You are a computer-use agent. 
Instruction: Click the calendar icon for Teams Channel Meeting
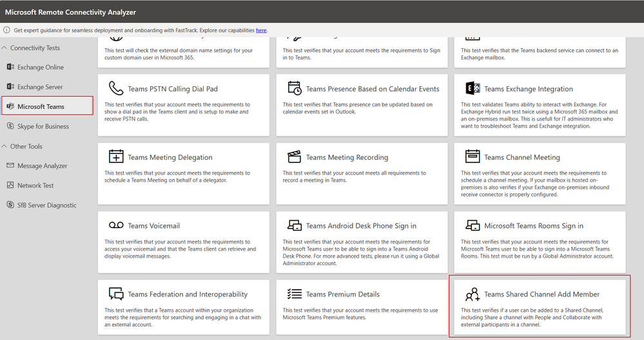[x=473, y=156]
